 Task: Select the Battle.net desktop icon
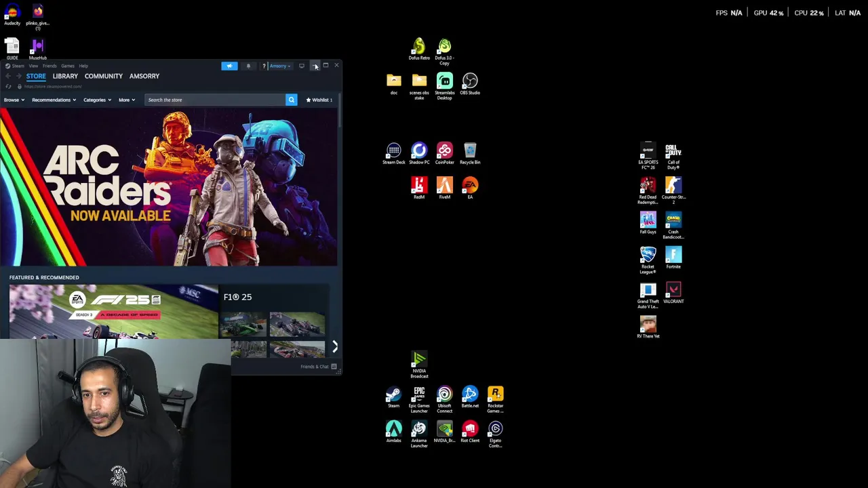pyautogui.click(x=470, y=397)
